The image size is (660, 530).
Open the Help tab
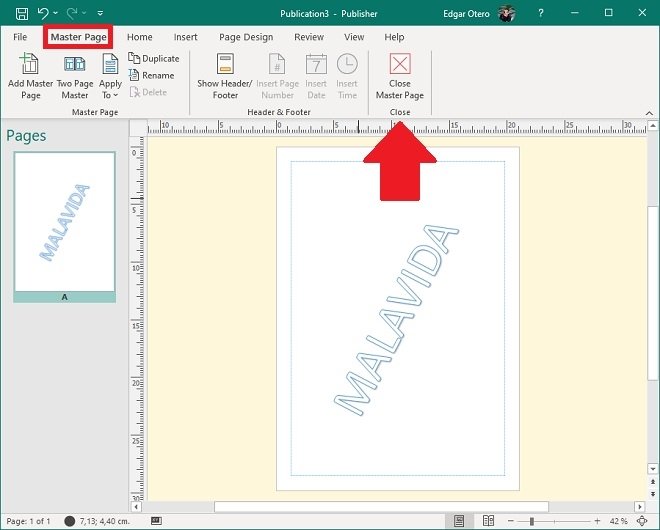click(394, 37)
